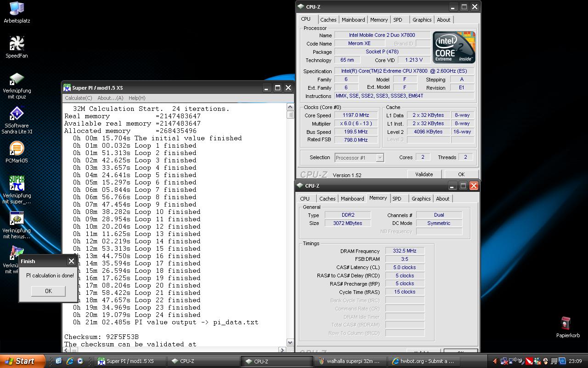This screenshot has width=588, height=368.
Task: Click the Super PI scrollbar thumb
Action: [290, 115]
